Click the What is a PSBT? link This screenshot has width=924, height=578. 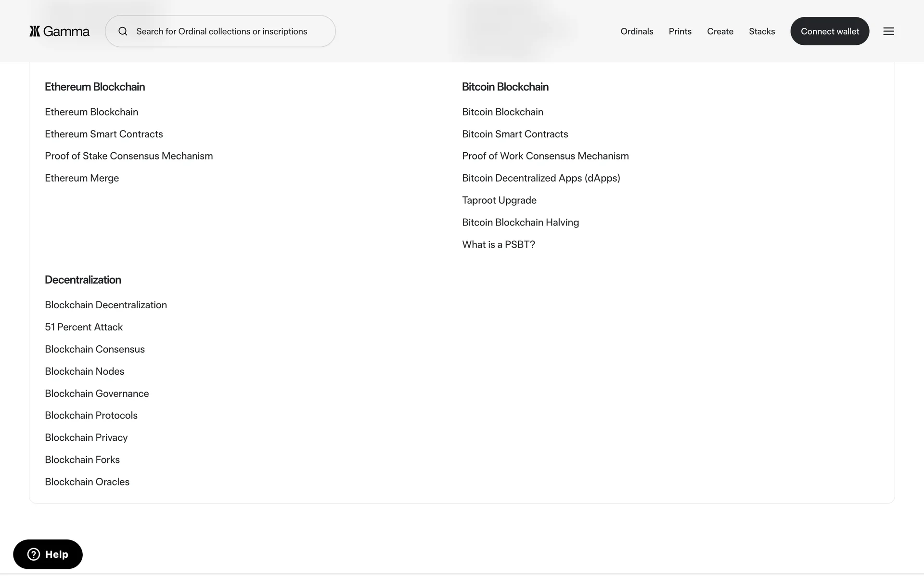[498, 245]
